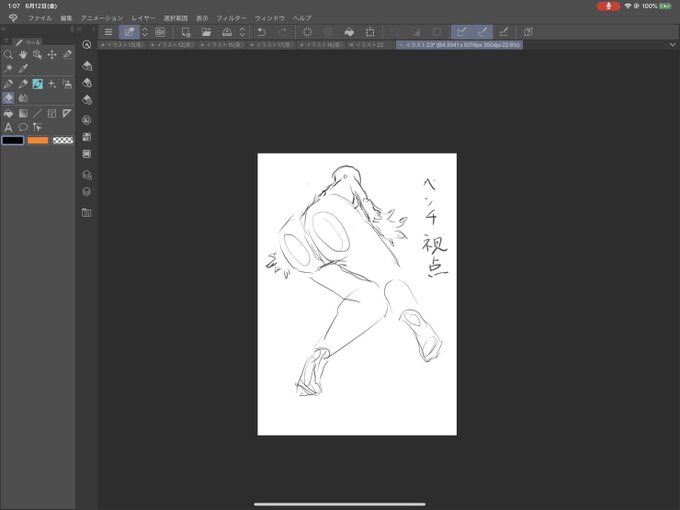
Task: Open the Tool palette hamburger menu
Action: tap(6, 41)
